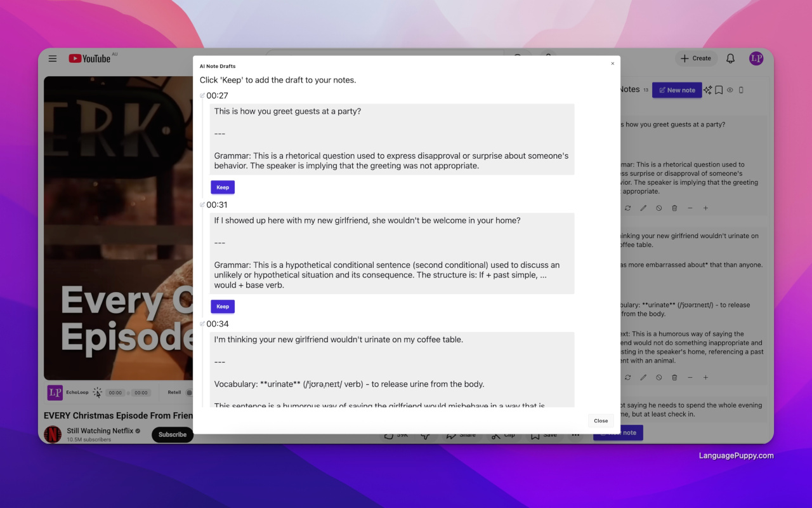Open YouTube notifications bell
This screenshot has width=812, height=508.
[731, 58]
